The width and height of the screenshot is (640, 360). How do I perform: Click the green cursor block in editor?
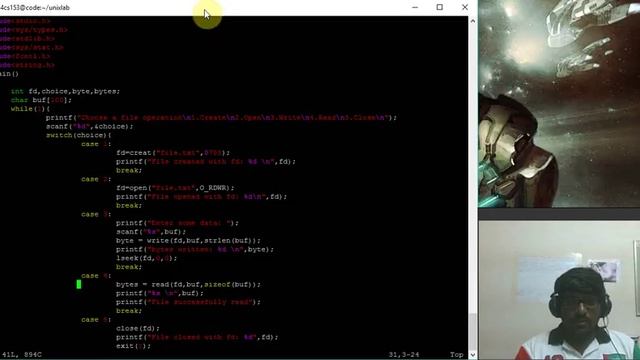click(79, 284)
